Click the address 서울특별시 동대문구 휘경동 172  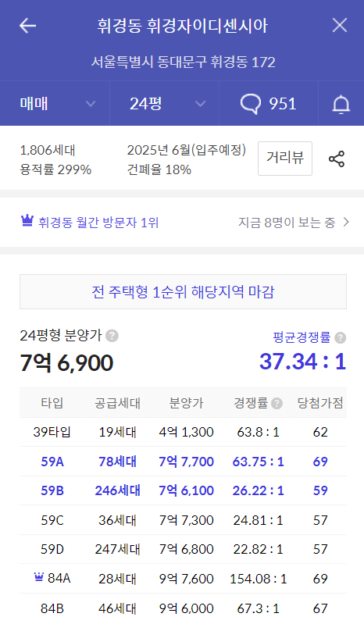[x=183, y=62]
